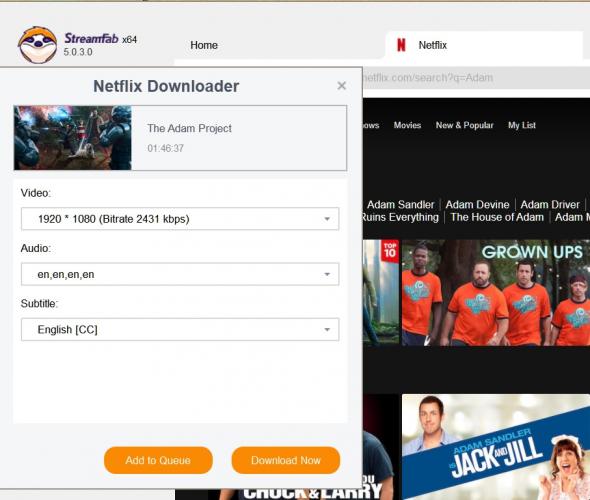This screenshot has height=500, width=590.
Task: Switch to the Home tab
Action: tap(204, 45)
